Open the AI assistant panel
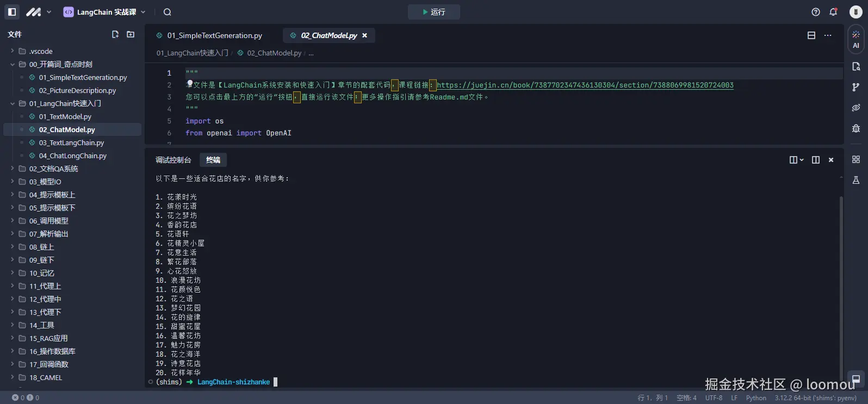The height and width of the screenshot is (404, 868). click(x=855, y=39)
